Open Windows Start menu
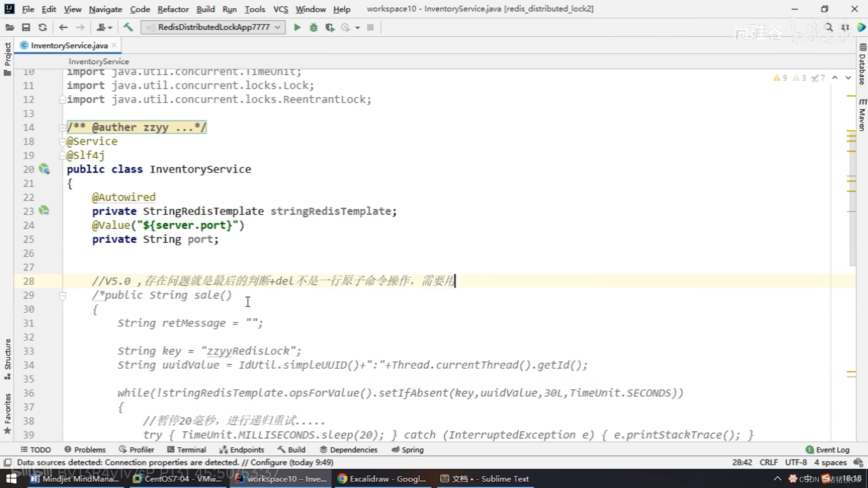The height and width of the screenshot is (488, 868). [11, 479]
